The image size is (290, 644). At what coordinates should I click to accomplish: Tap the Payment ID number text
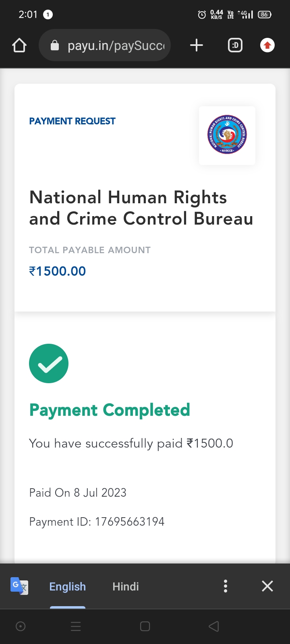pos(130,522)
